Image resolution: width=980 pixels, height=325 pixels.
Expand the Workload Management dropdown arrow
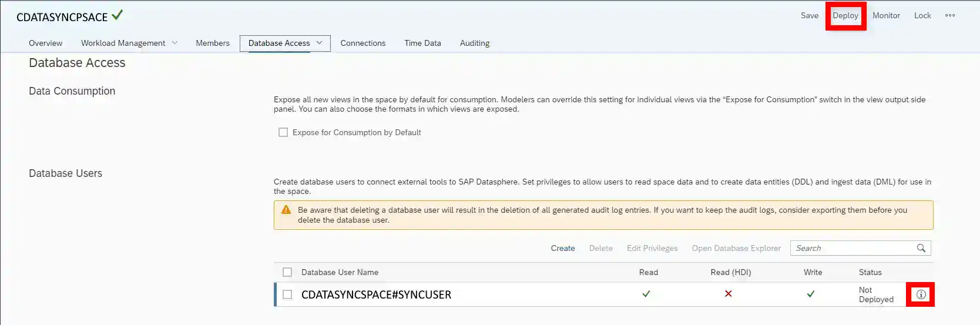(x=174, y=43)
